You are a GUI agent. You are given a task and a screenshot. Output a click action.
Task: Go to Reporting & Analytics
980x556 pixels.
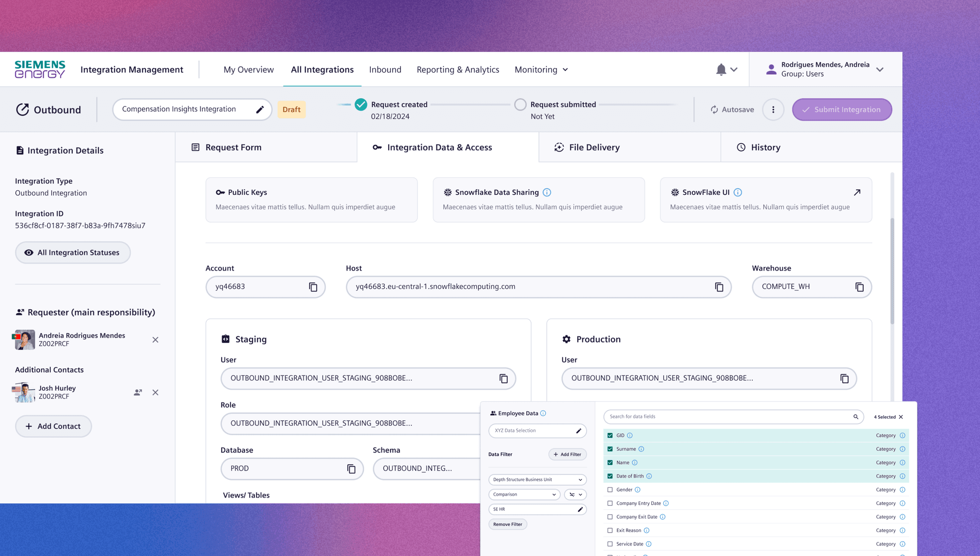point(457,70)
